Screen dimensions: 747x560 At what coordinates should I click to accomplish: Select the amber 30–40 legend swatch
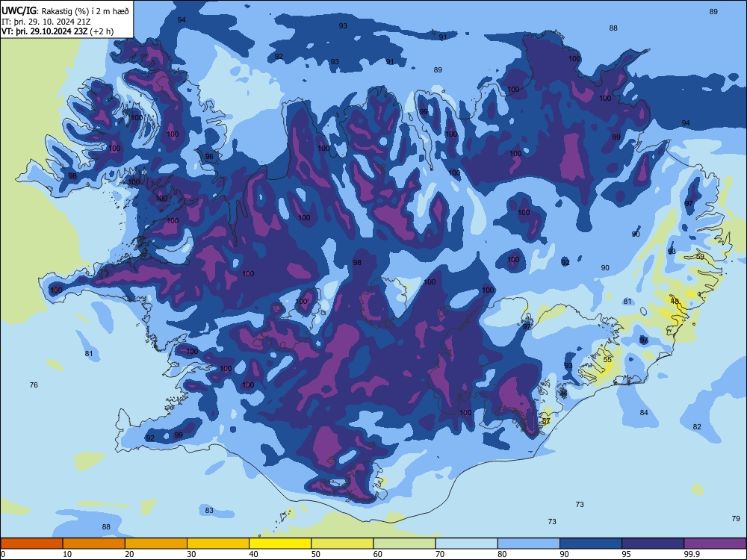click(218, 544)
